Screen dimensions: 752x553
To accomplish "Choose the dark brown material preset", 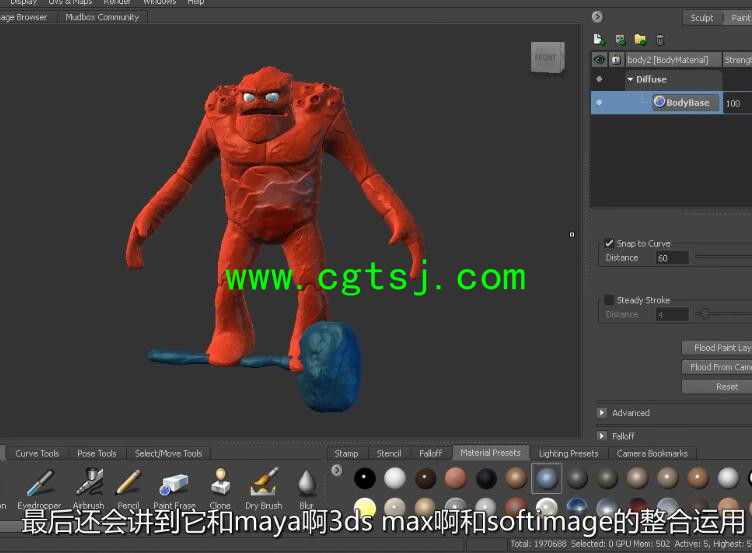I will pyautogui.click(x=425, y=478).
